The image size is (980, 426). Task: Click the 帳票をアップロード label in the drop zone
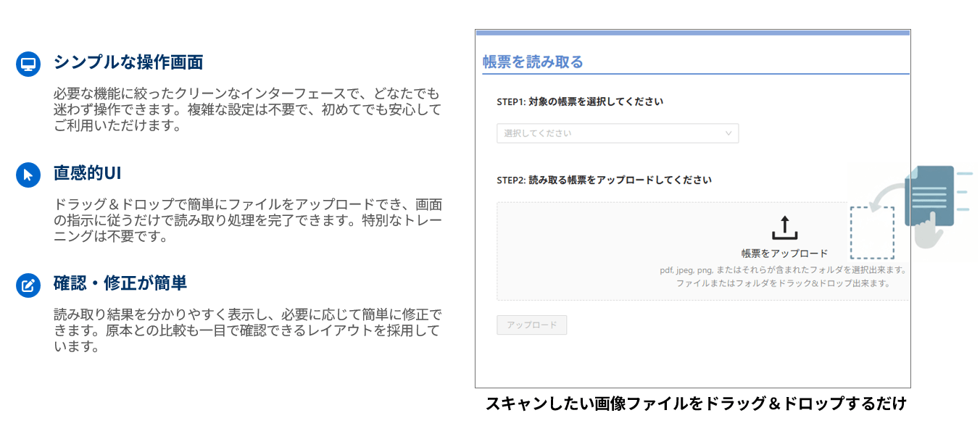click(x=784, y=254)
